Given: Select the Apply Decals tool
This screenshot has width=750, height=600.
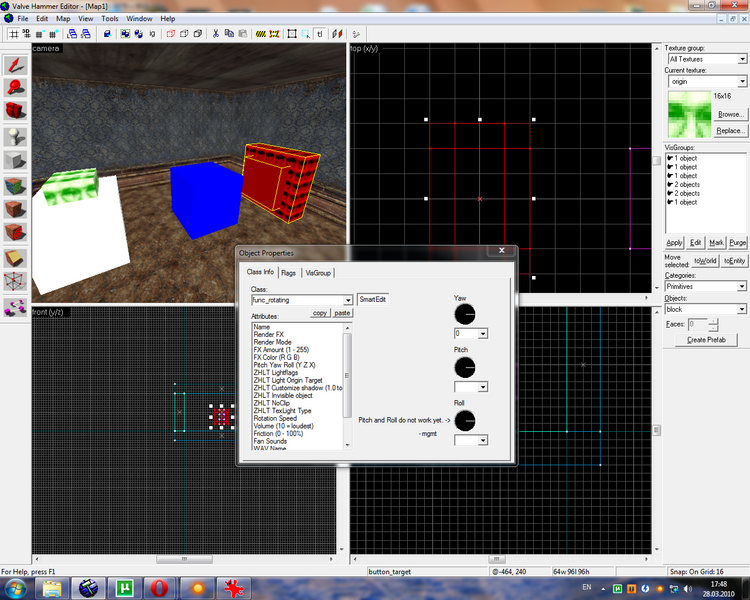Looking at the screenshot, I should pyautogui.click(x=15, y=233).
